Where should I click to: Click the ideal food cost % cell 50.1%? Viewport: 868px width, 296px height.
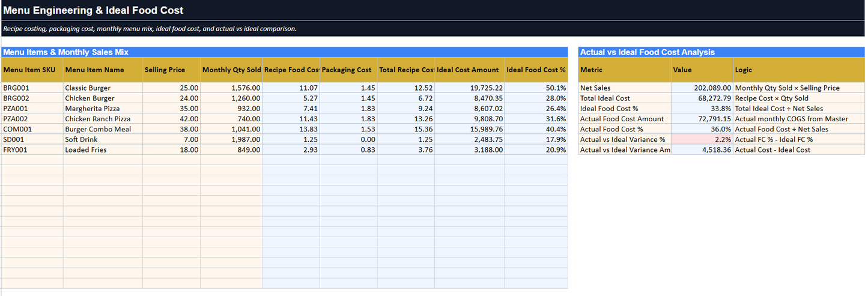(536, 88)
